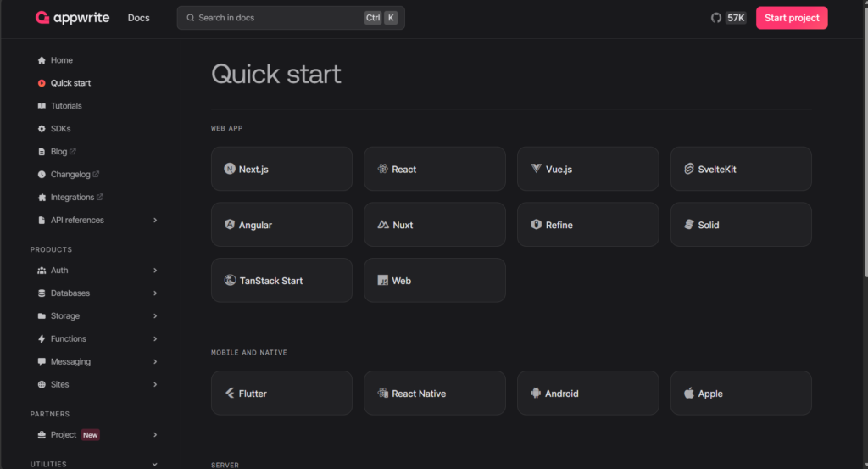Click the Android robot icon

click(x=536, y=394)
